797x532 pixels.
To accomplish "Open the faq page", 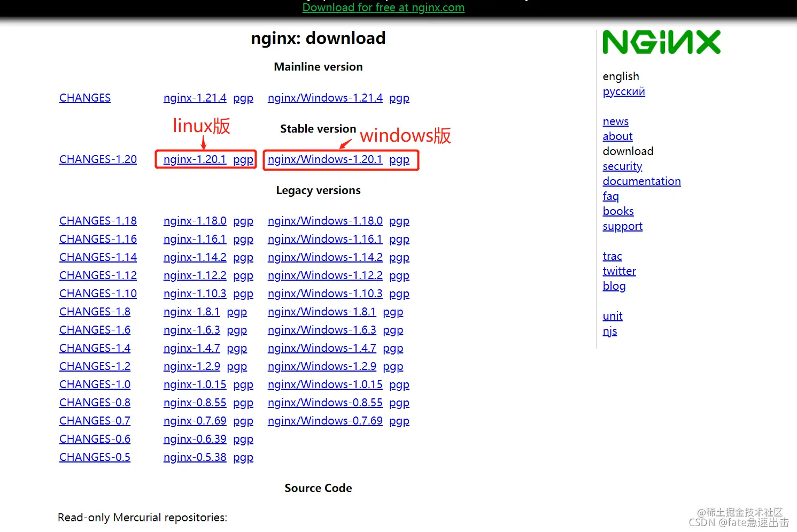I will pyautogui.click(x=610, y=196).
